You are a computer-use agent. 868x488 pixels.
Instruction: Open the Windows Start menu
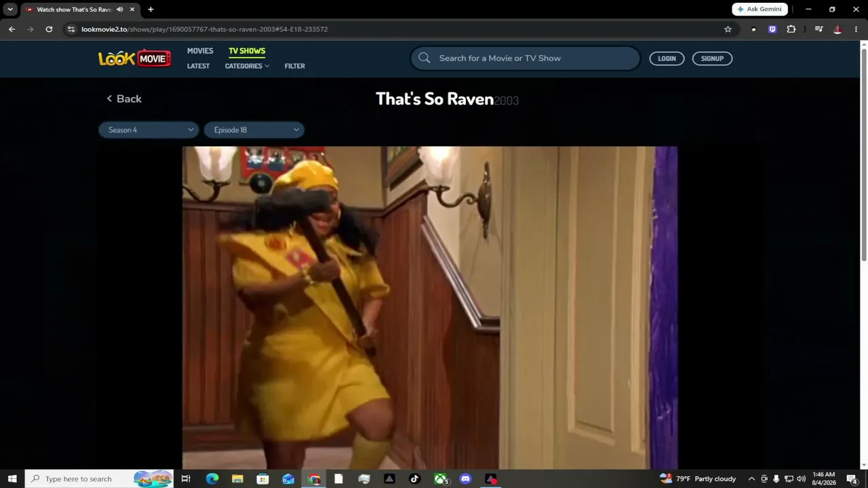(x=12, y=479)
